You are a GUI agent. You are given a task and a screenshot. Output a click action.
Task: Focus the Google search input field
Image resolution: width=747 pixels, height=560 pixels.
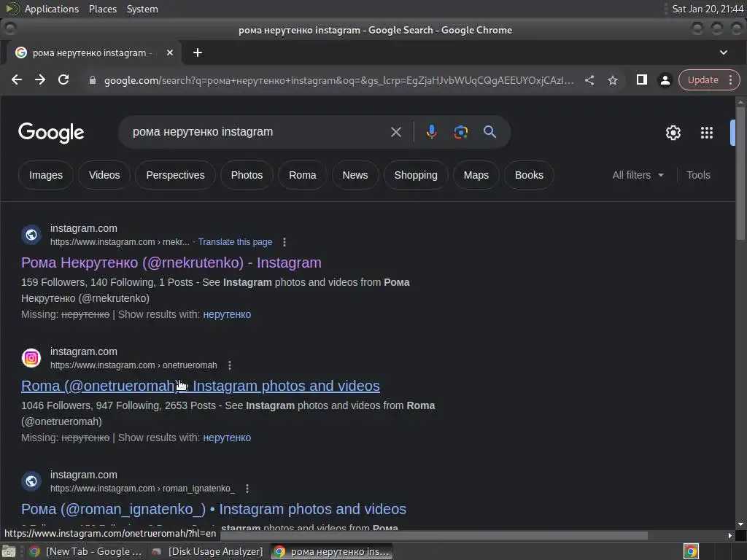click(258, 132)
